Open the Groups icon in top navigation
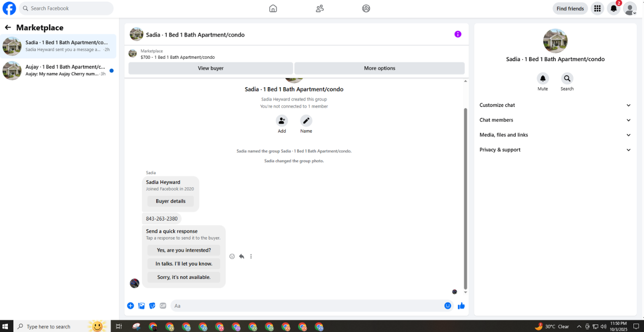Screen dimensions: 644x332 click(366, 8)
